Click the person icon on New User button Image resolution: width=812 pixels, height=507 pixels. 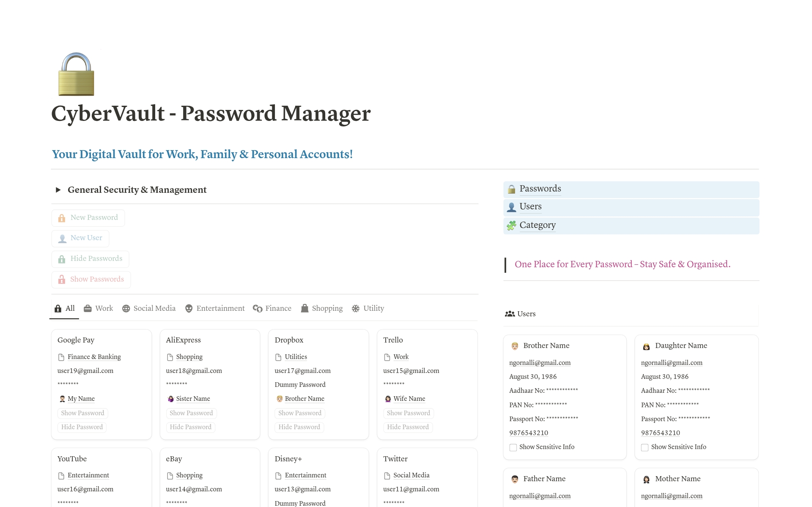[62, 238]
